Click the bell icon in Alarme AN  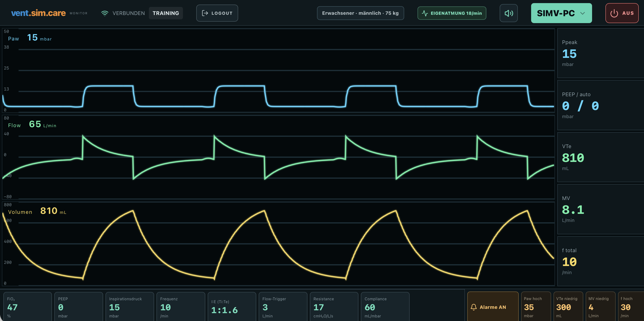[x=473, y=307]
